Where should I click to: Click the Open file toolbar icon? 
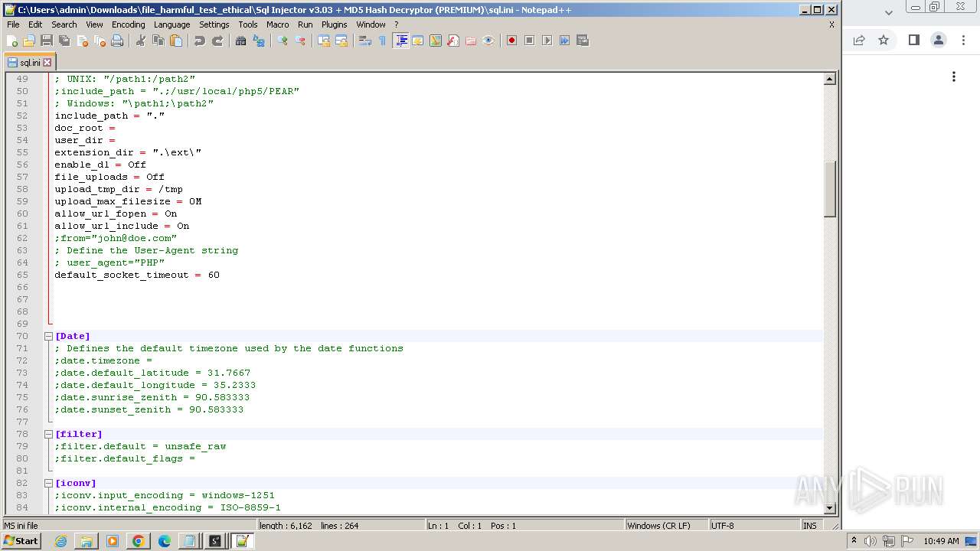click(x=29, y=41)
